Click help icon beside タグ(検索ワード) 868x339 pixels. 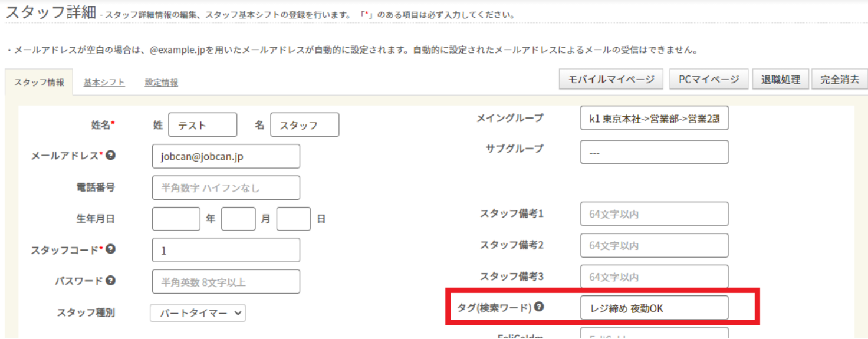coord(539,307)
